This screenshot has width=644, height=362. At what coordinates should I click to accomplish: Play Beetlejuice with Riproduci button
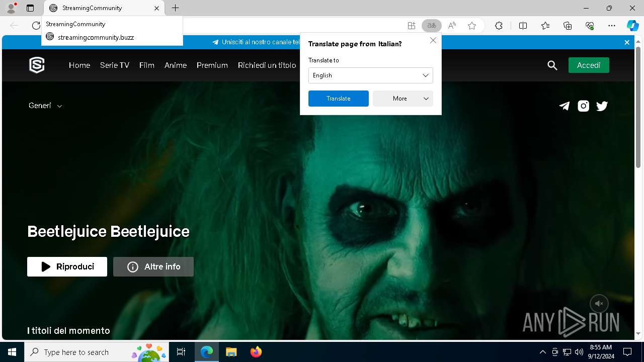tap(67, 266)
